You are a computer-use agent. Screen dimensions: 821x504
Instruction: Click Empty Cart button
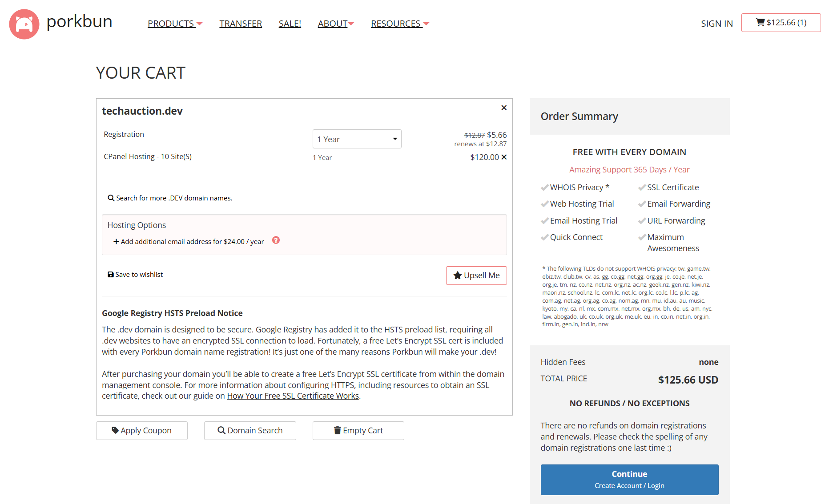pyautogui.click(x=358, y=431)
